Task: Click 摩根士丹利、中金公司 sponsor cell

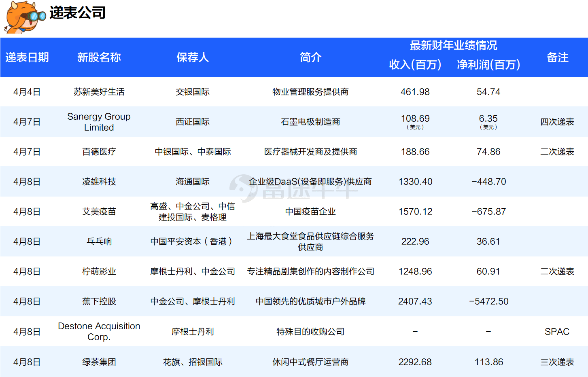Action: click(x=193, y=271)
